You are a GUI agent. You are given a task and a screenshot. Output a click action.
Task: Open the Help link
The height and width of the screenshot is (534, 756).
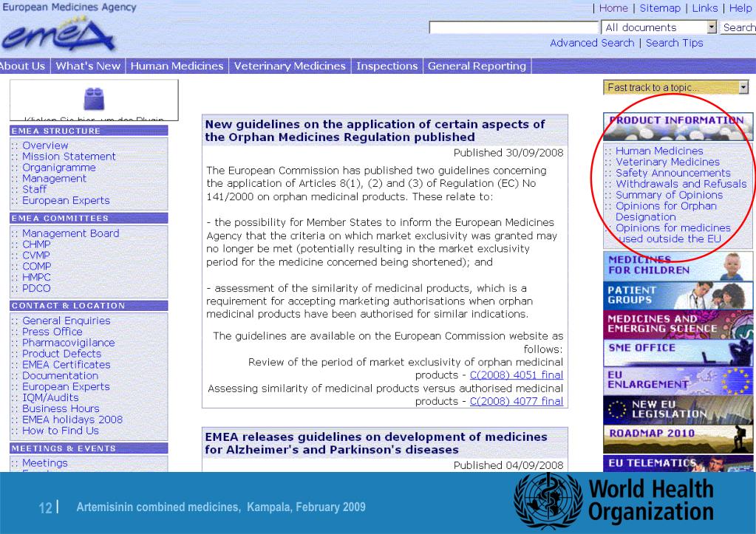click(740, 8)
